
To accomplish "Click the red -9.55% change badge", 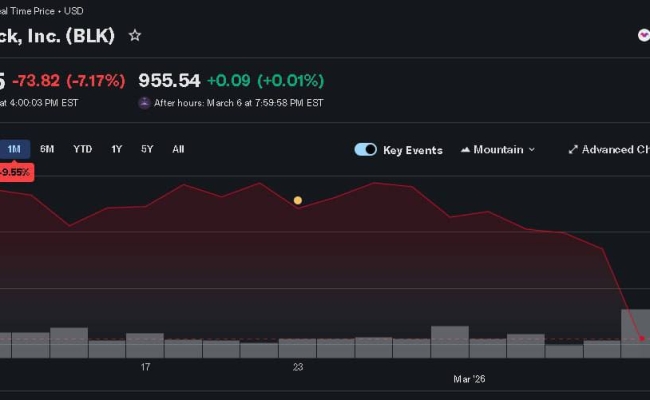I will (14, 172).
